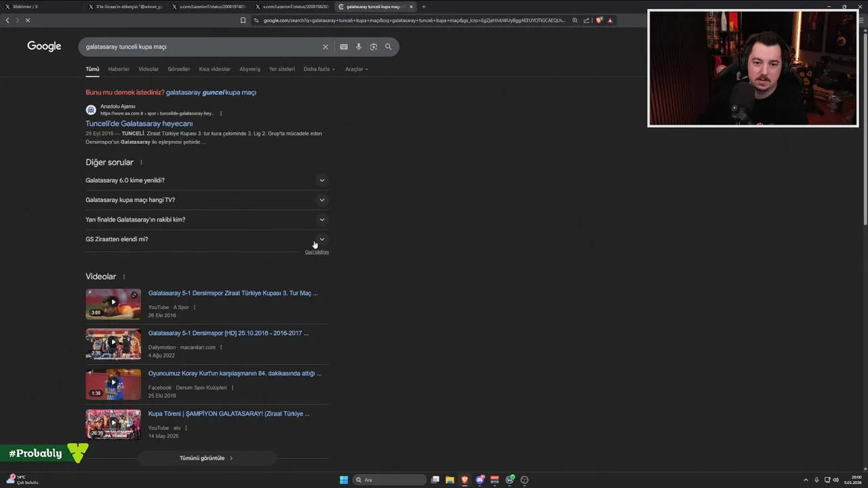Search by image with Google Lens

374,47
